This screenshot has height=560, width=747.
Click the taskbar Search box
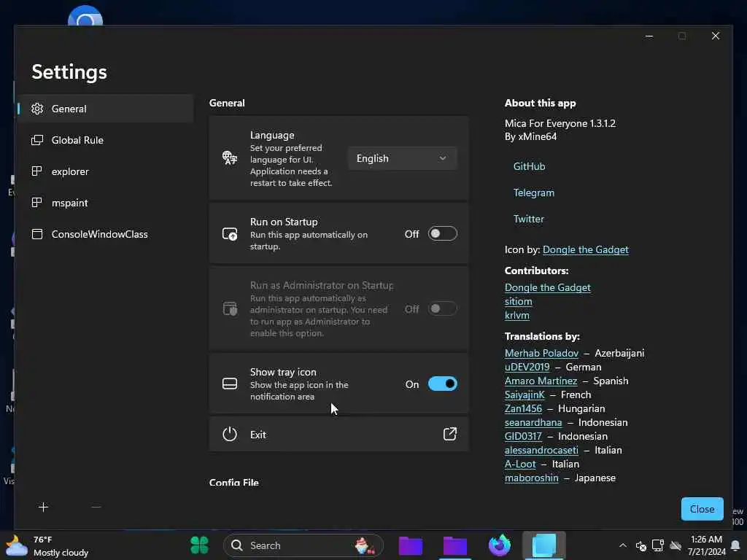[x=303, y=545]
